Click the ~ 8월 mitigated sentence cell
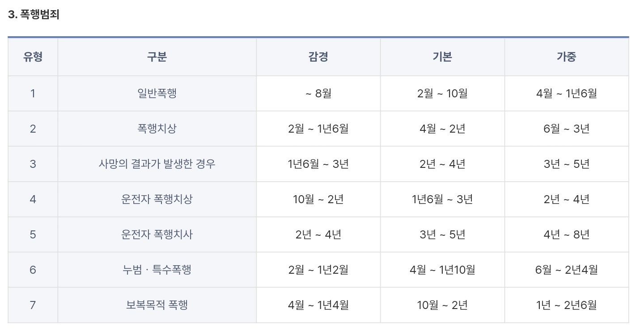644x330 pixels. [x=318, y=93]
